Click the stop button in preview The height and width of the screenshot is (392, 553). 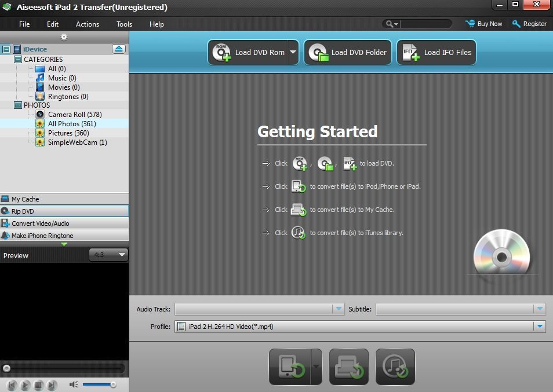pos(38,385)
